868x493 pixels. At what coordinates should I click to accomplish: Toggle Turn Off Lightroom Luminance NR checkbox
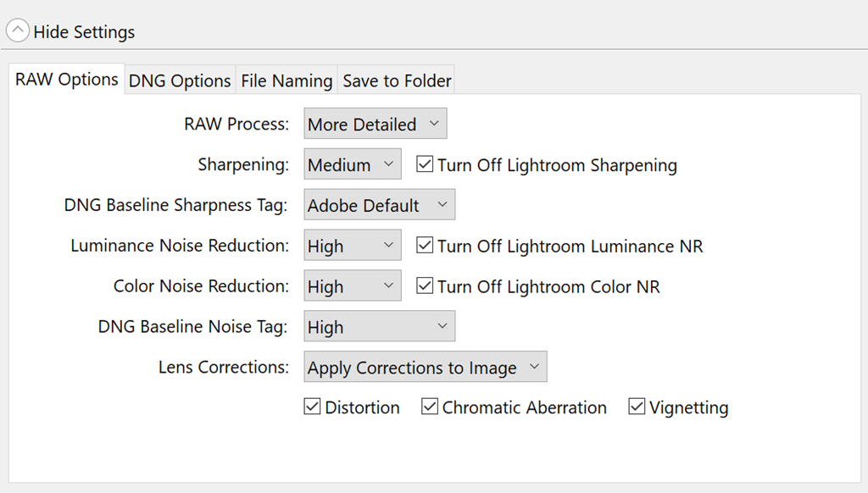(x=425, y=246)
